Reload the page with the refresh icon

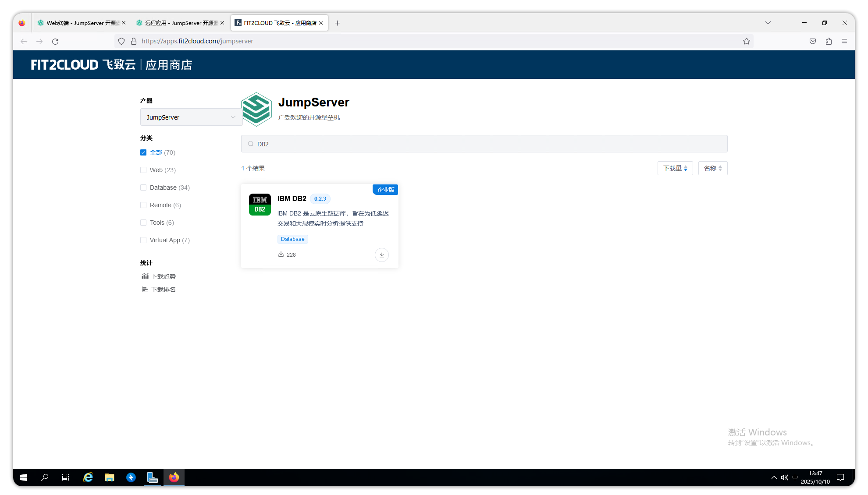click(x=55, y=41)
